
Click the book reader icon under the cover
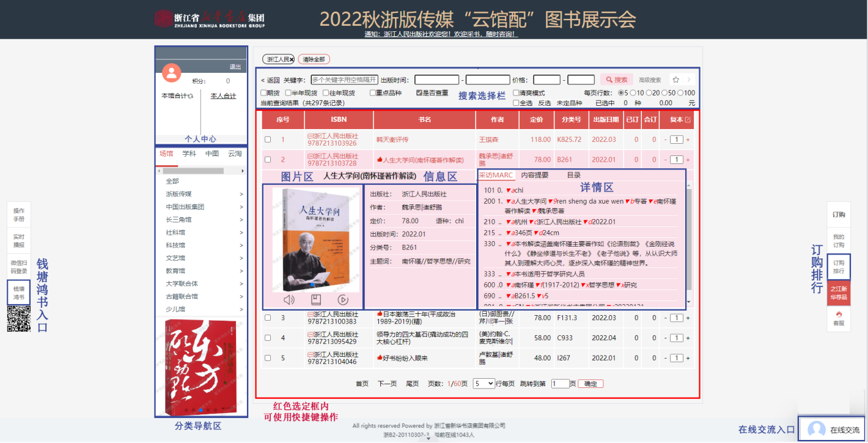pyautogui.click(x=316, y=300)
